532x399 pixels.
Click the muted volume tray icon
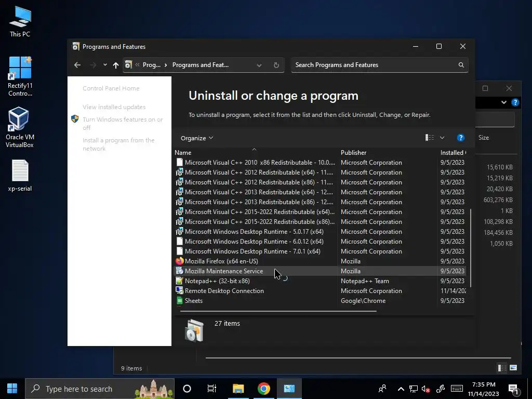tap(426, 389)
